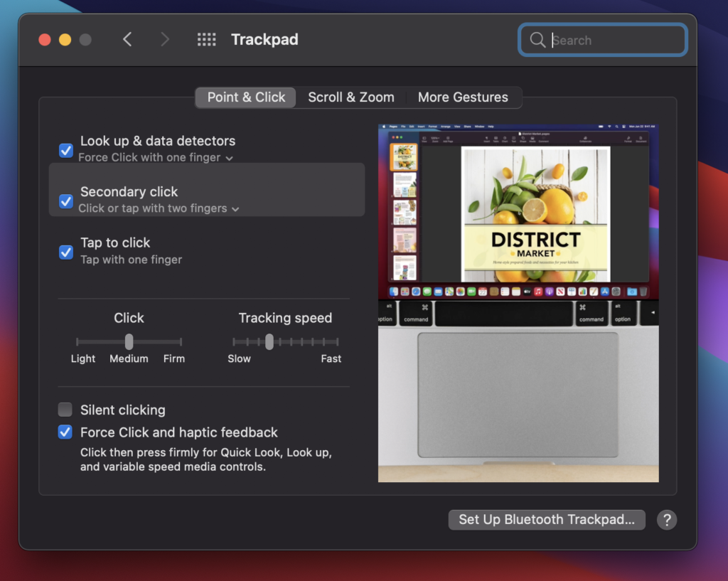728x581 pixels.
Task: Click the Tracking speed heading
Action: (285, 318)
